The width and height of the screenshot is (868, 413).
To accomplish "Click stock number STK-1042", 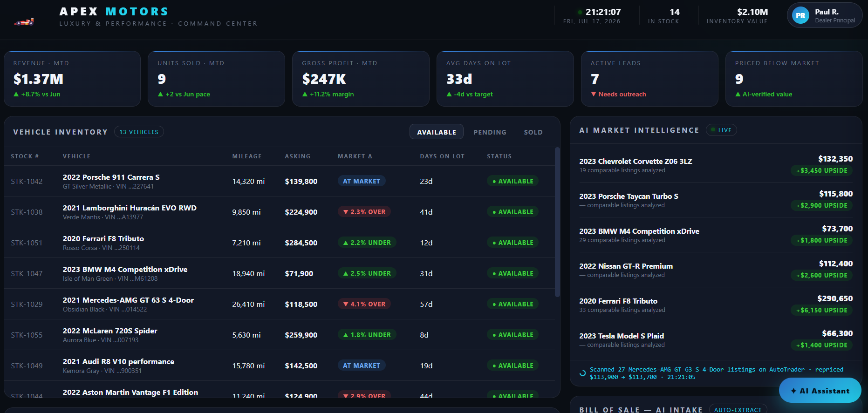I will click(x=27, y=181).
